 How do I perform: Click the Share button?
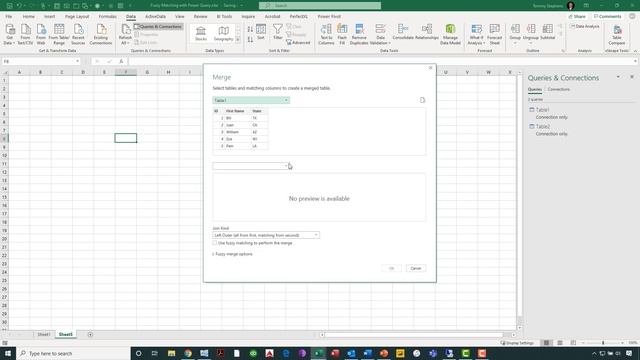pyautogui.click(x=577, y=16)
